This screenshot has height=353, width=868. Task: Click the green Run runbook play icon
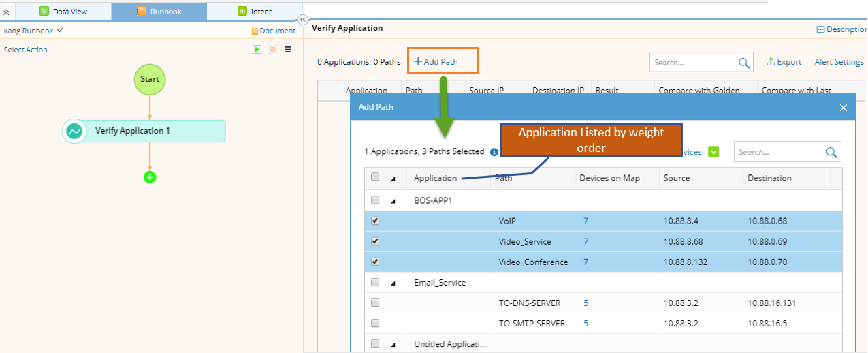(x=257, y=50)
